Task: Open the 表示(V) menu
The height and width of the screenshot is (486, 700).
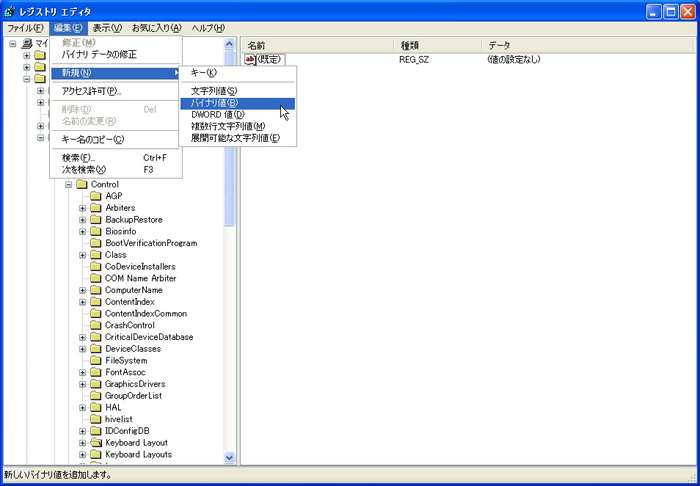Action: [x=107, y=28]
